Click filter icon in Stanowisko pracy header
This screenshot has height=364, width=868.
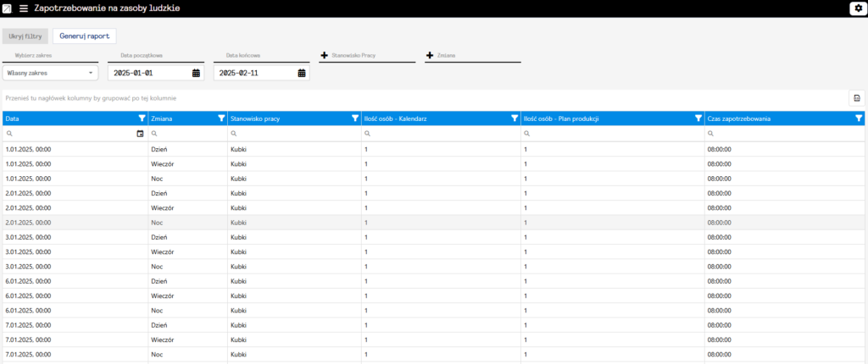tap(355, 119)
